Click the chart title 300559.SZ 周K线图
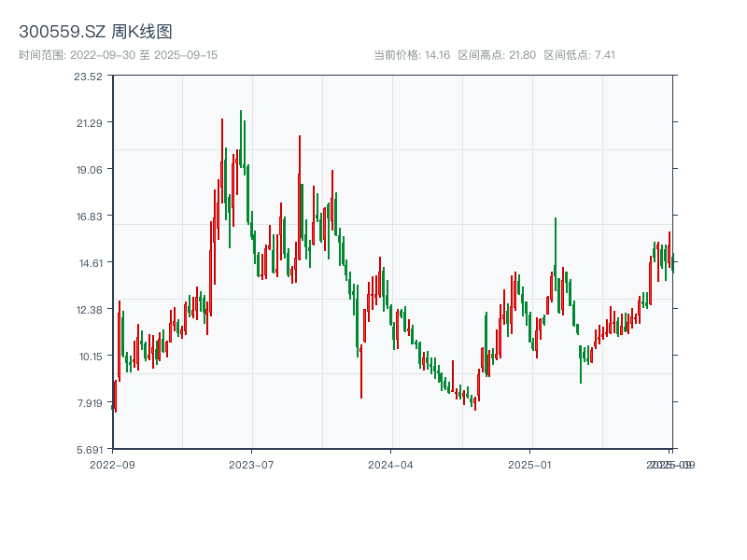The height and width of the screenshot is (560, 747). (95, 32)
